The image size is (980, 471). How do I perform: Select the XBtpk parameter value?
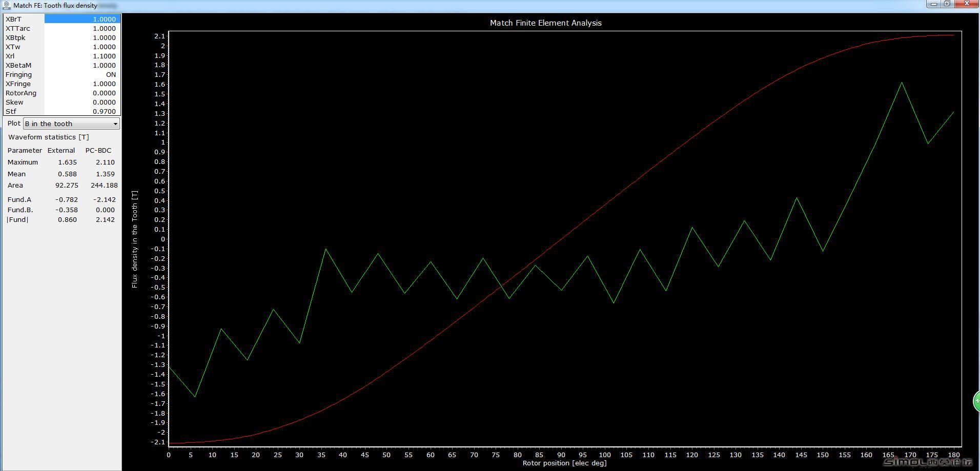point(82,37)
